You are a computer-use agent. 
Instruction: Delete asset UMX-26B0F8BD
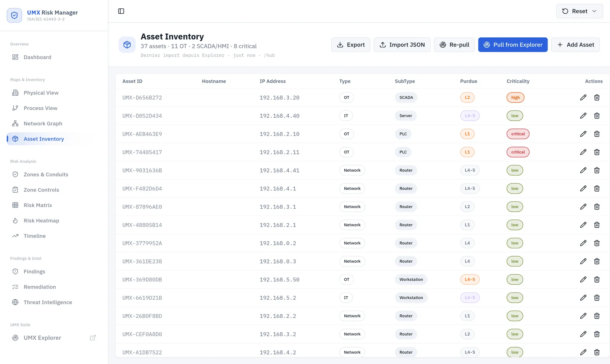[597, 316]
